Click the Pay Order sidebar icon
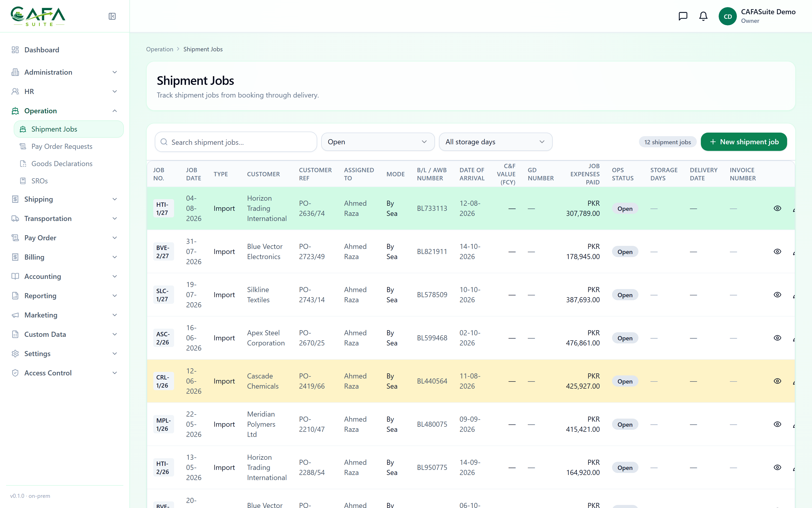The image size is (812, 508). [x=15, y=238]
